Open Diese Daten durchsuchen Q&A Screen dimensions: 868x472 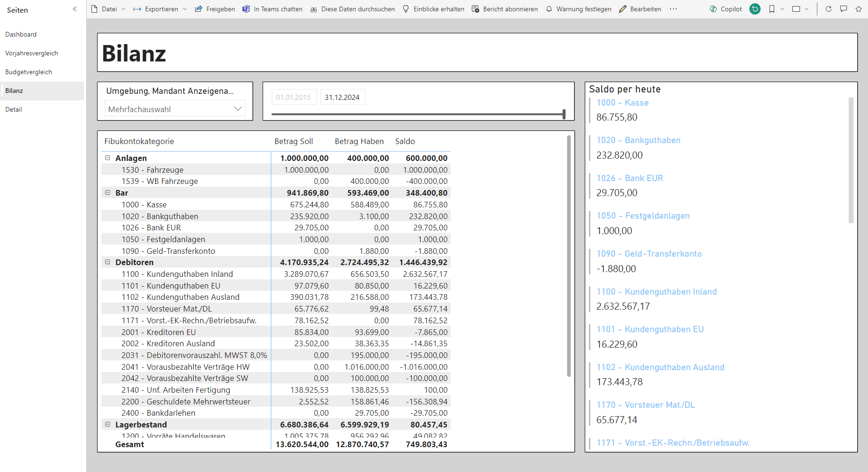(x=313, y=9)
